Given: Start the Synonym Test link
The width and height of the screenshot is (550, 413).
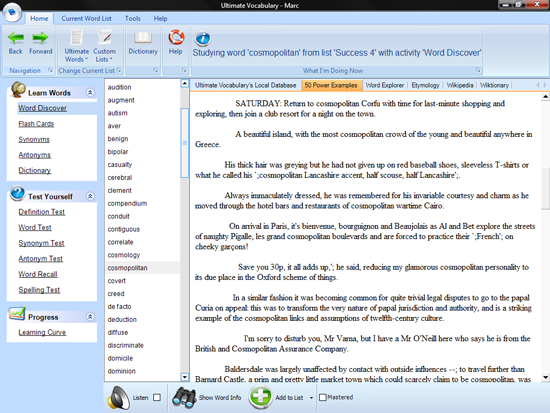Looking at the screenshot, I should pos(41,243).
